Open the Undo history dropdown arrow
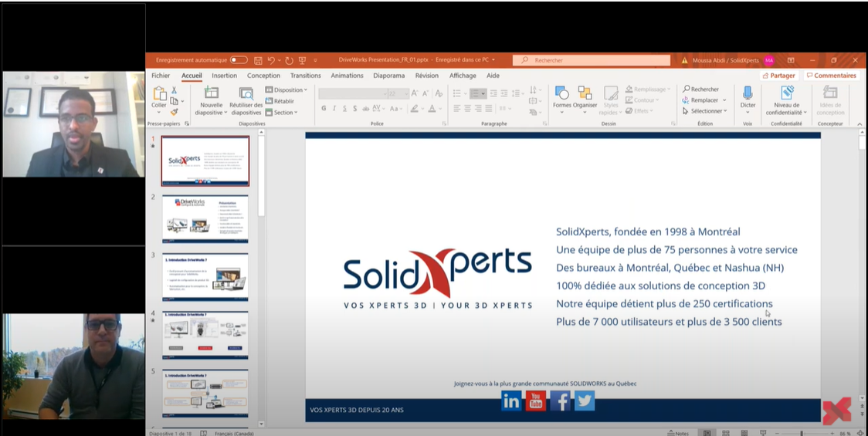Screen dimensions: 868x436 tap(279, 60)
